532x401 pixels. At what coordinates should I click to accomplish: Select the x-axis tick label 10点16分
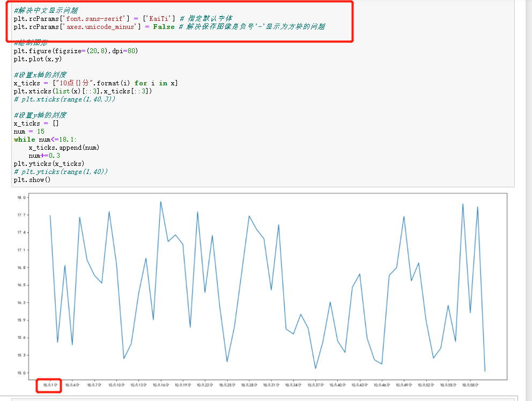click(162, 385)
